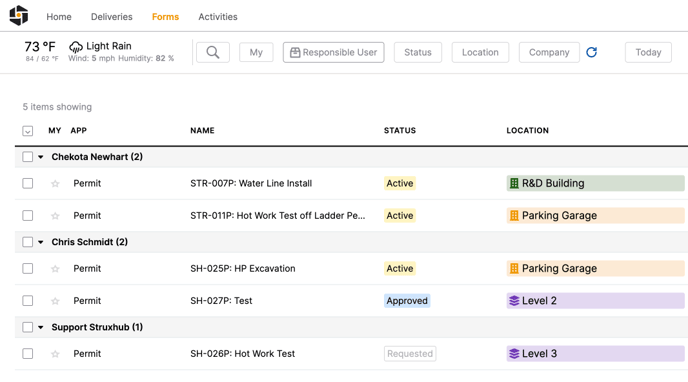The width and height of the screenshot is (688, 382).
Task: Click the MY column header
Action: tap(54, 131)
